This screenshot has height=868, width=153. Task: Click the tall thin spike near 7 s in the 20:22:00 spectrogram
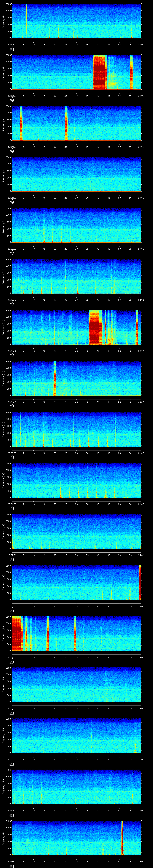[27, 21]
